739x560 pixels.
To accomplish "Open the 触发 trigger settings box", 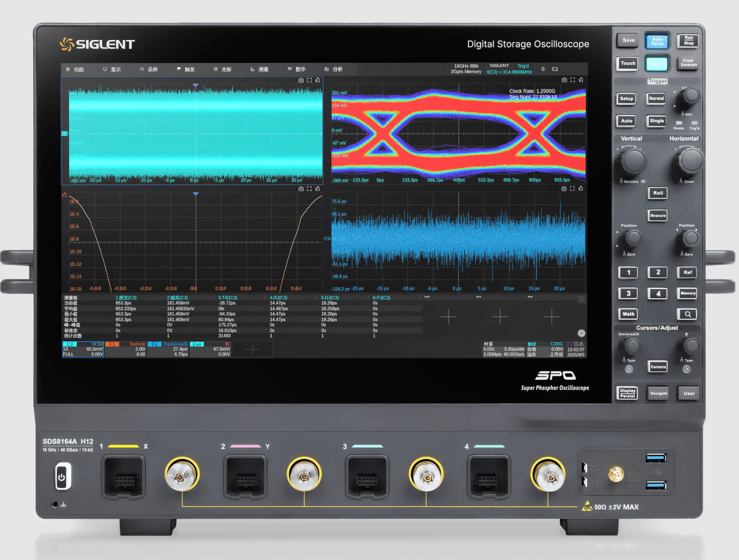I will point(545,350).
